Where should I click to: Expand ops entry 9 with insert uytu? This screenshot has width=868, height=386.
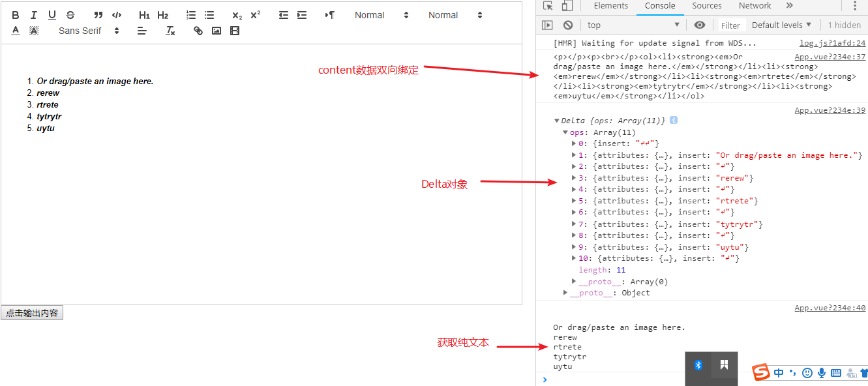574,247
